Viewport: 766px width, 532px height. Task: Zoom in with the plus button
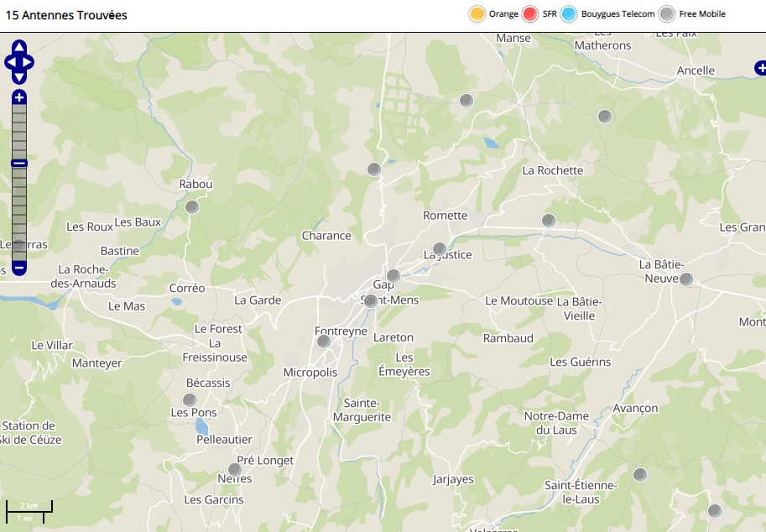tap(18, 97)
